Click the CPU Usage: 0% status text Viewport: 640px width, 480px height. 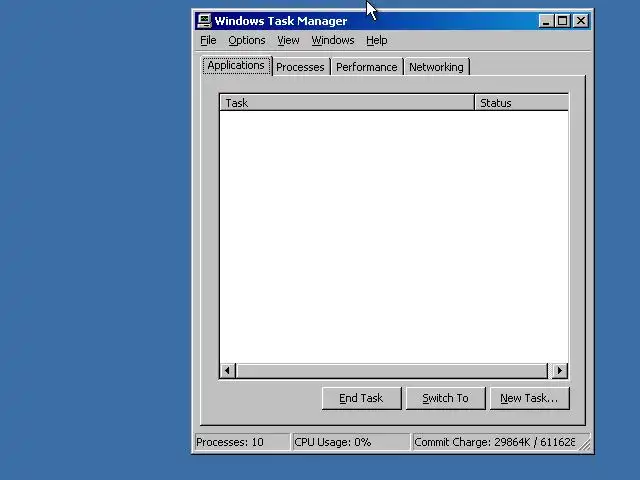tap(333, 442)
